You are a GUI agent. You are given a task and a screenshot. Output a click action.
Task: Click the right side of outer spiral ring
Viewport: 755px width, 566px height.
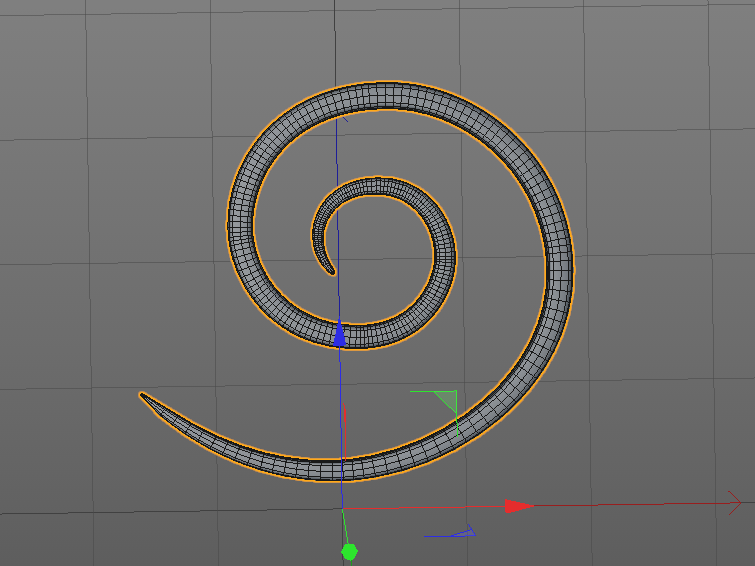coord(559,270)
